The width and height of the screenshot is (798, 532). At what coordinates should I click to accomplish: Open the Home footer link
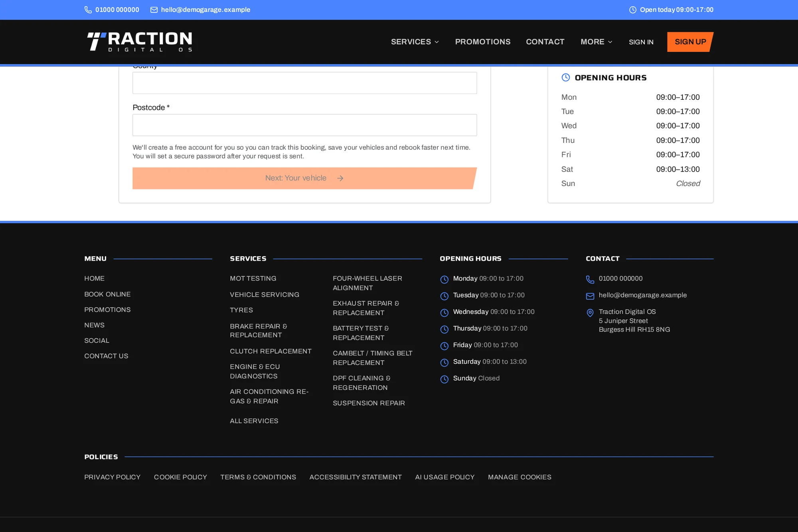tap(94, 279)
